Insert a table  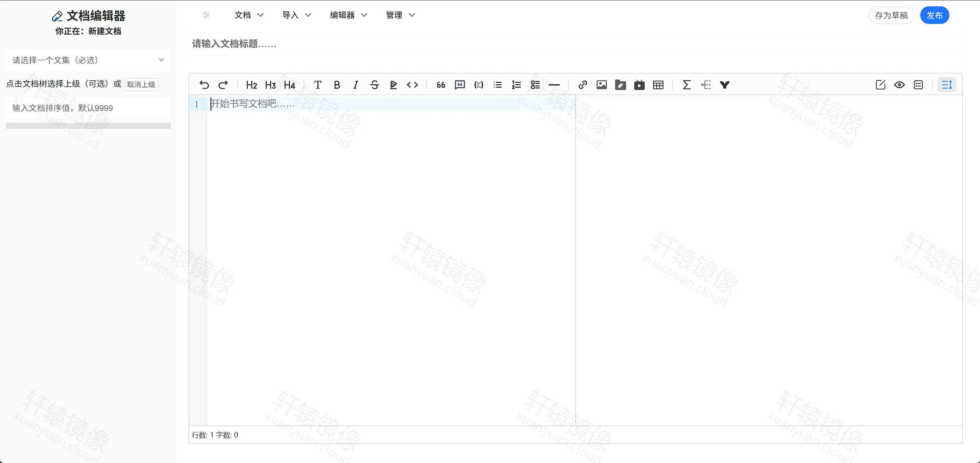click(x=658, y=85)
